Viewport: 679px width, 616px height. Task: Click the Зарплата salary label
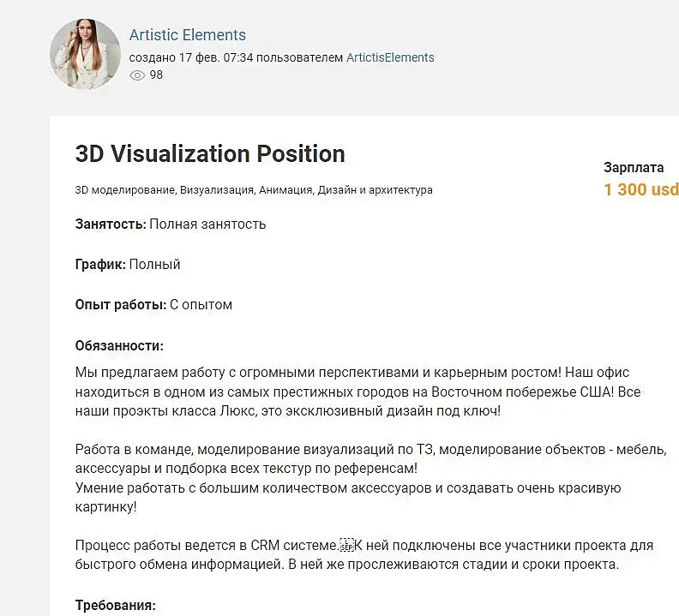[634, 168]
